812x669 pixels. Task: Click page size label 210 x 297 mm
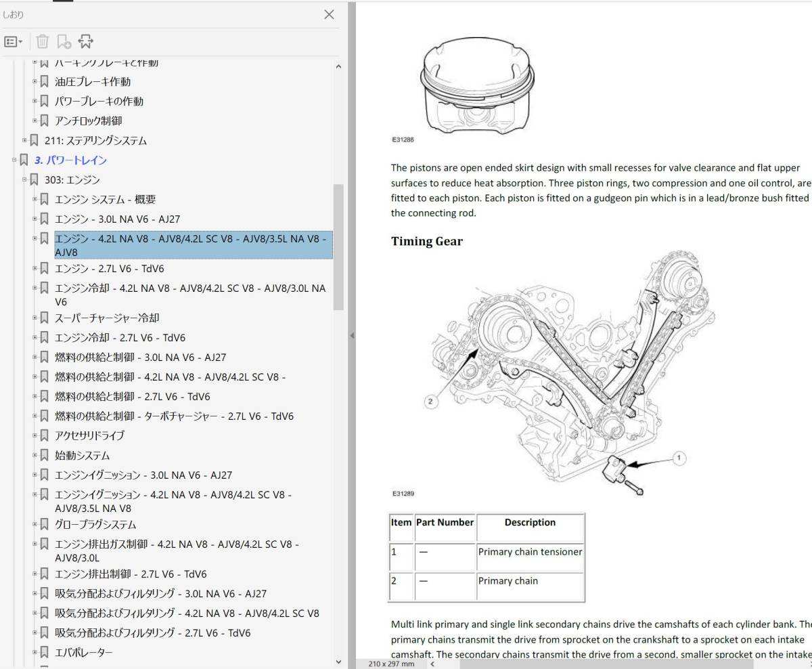coord(391,664)
